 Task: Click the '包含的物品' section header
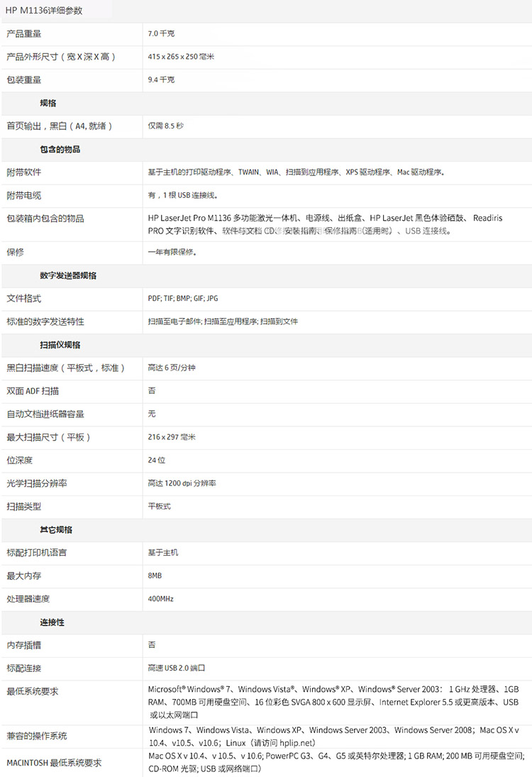tap(60, 149)
